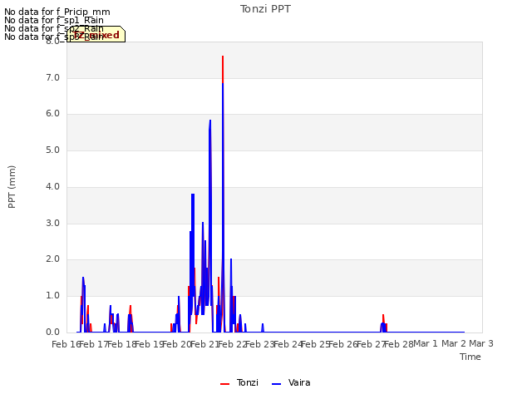Click the PPT (mm) y-axis label
This screenshot has width=532, height=399.
pos(12,186)
